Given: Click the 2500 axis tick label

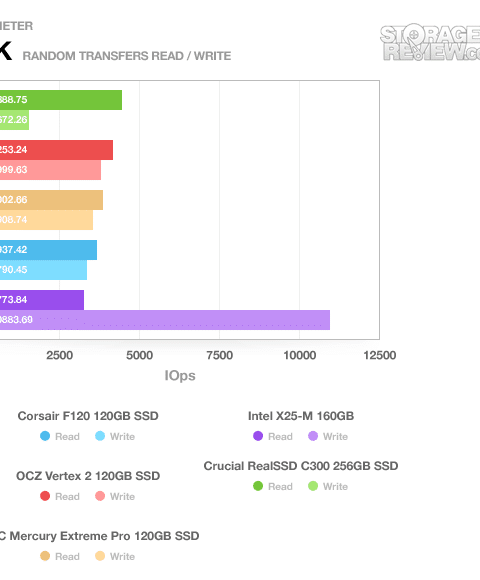Looking at the screenshot, I should pyautogui.click(x=60, y=355).
